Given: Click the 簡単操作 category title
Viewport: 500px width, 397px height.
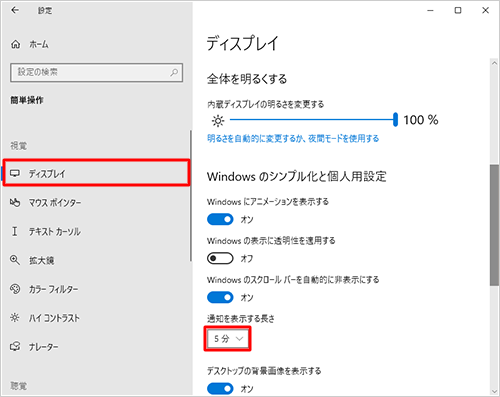Looking at the screenshot, I should point(27,100).
